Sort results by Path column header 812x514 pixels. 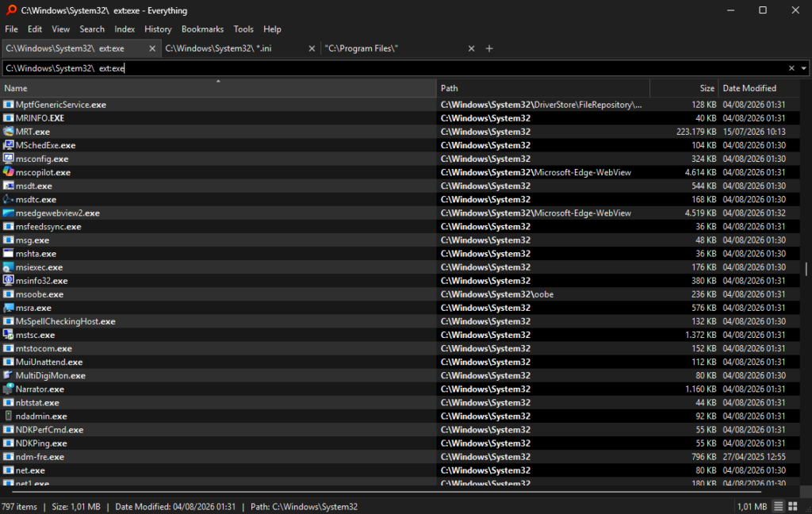(x=543, y=88)
